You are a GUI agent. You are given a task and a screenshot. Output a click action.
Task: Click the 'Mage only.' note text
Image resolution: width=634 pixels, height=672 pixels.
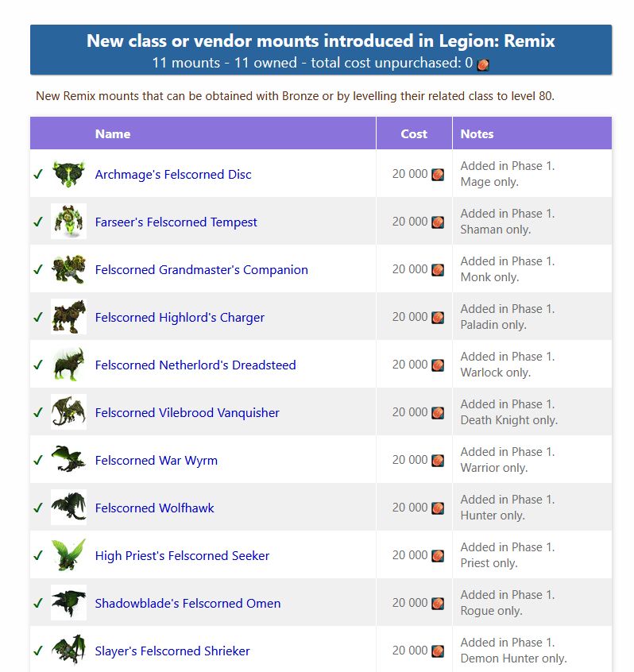coord(489,182)
